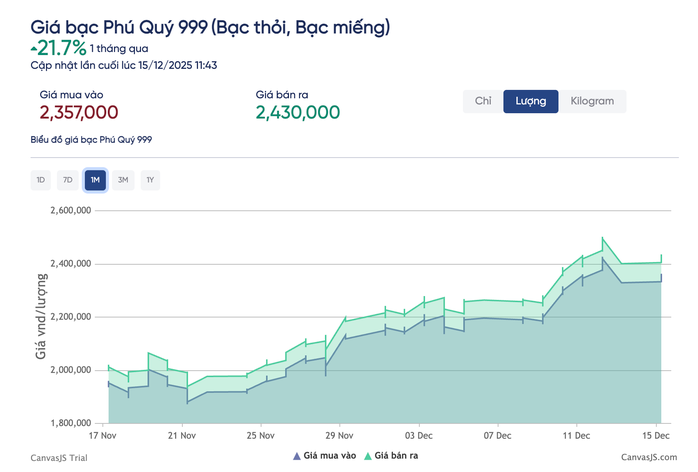698x472 pixels.
Task: Click the Giá vnđ/lượng axis title
Action: click(x=40, y=315)
